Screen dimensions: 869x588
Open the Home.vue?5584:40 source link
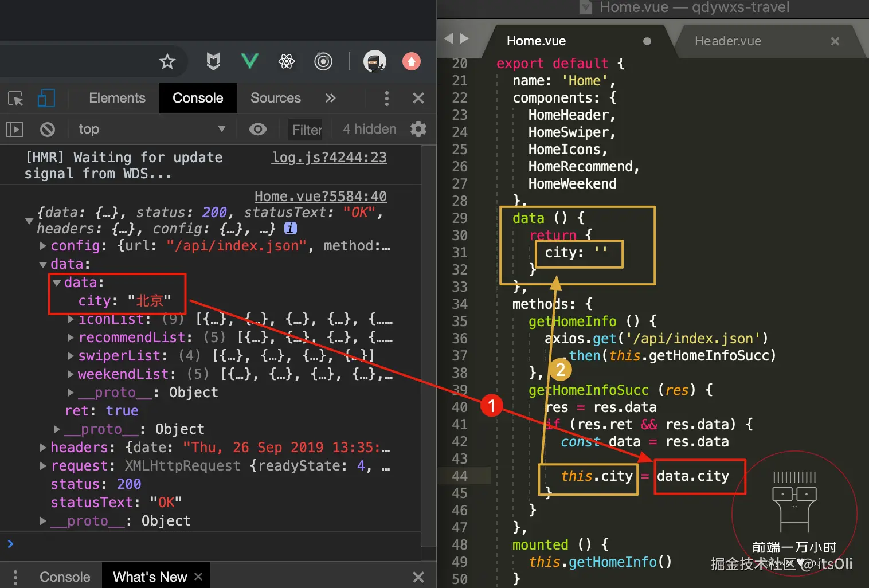pos(320,197)
